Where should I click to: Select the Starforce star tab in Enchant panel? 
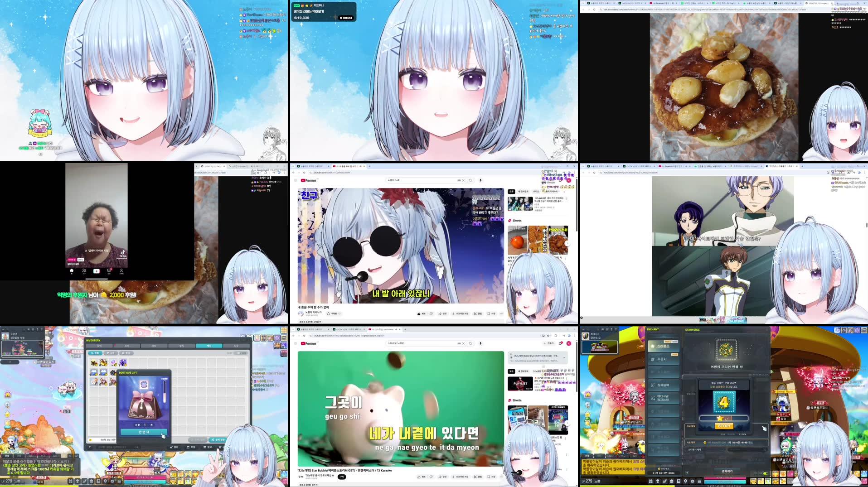664,347
